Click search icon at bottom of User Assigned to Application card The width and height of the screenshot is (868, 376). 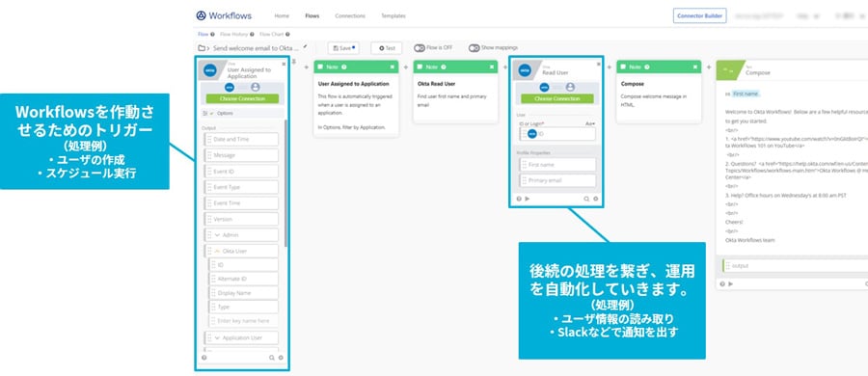271,358
